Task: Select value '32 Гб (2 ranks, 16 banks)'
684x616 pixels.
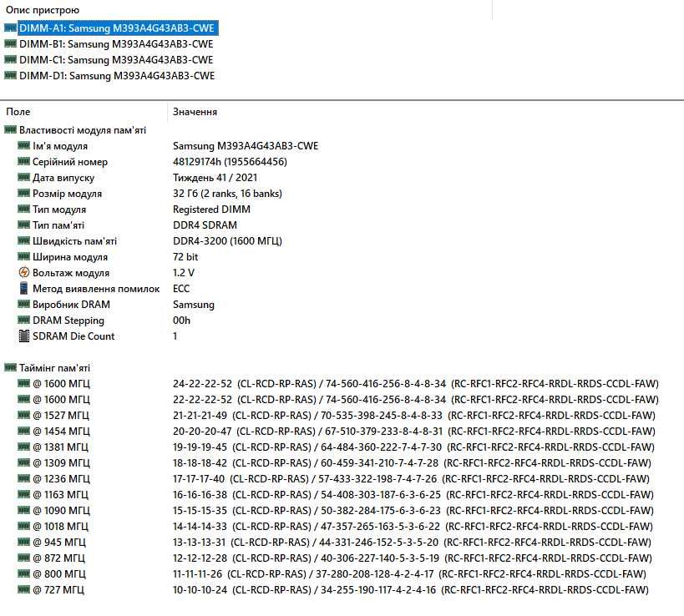Action: point(227,194)
